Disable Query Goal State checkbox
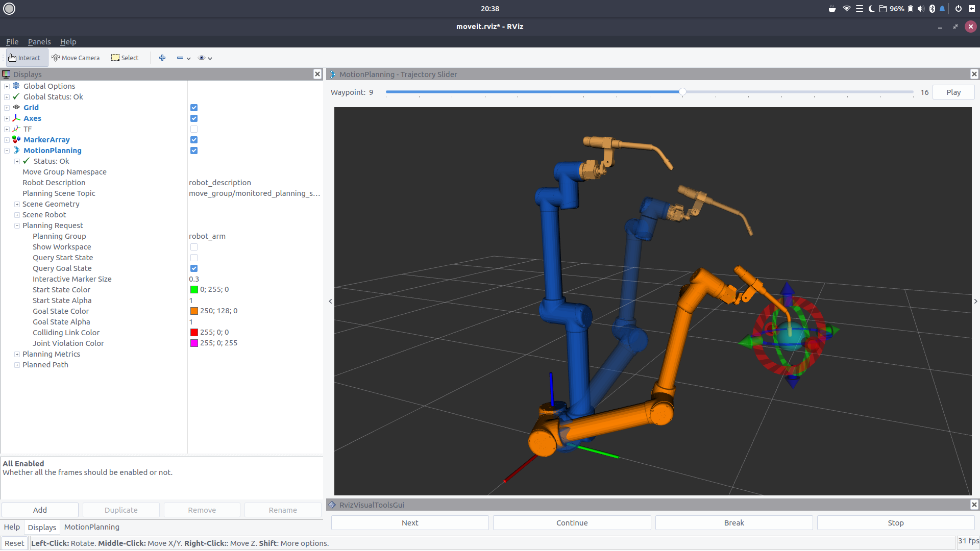Image resolution: width=980 pixels, height=551 pixels. tap(194, 268)
